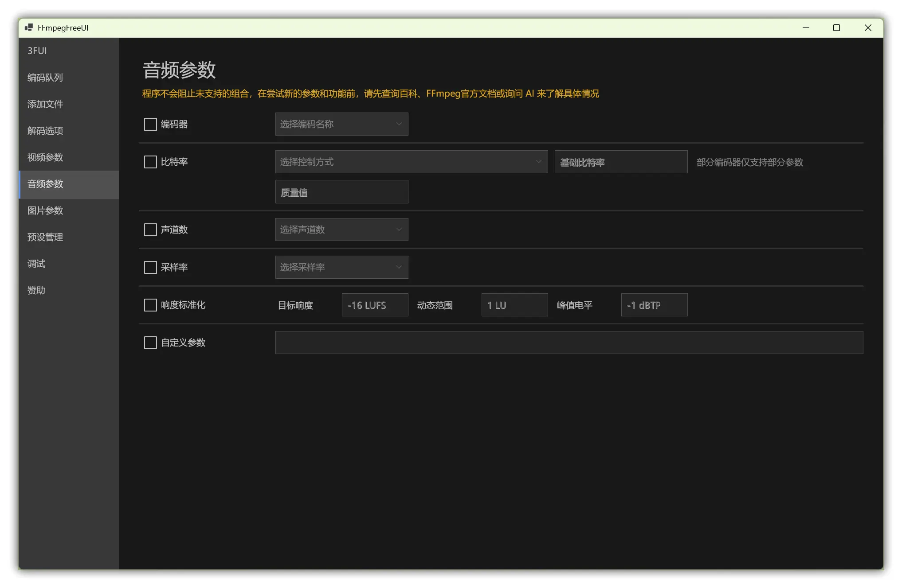Open the 选择编码名称 dropdown
Viewport: 902px width, 588px height.
341,124
